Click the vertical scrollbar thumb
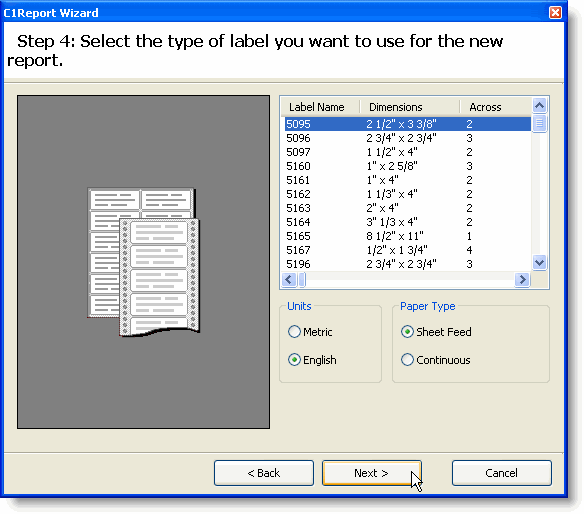Viewport: 584px width, 514px height. click(539, 123)
